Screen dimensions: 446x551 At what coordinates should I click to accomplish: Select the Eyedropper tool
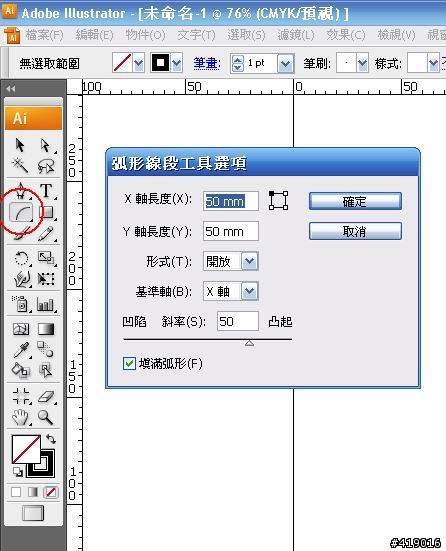[21, 350]
